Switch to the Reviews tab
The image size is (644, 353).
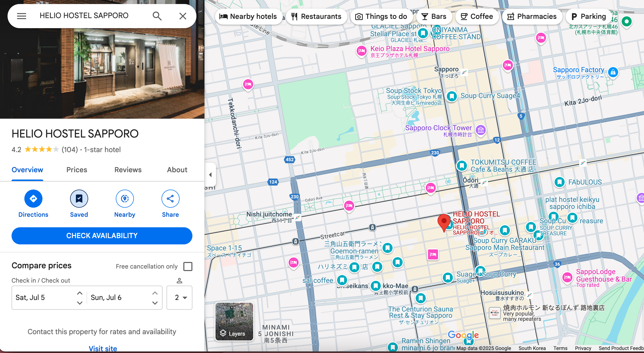pos(128,170)
